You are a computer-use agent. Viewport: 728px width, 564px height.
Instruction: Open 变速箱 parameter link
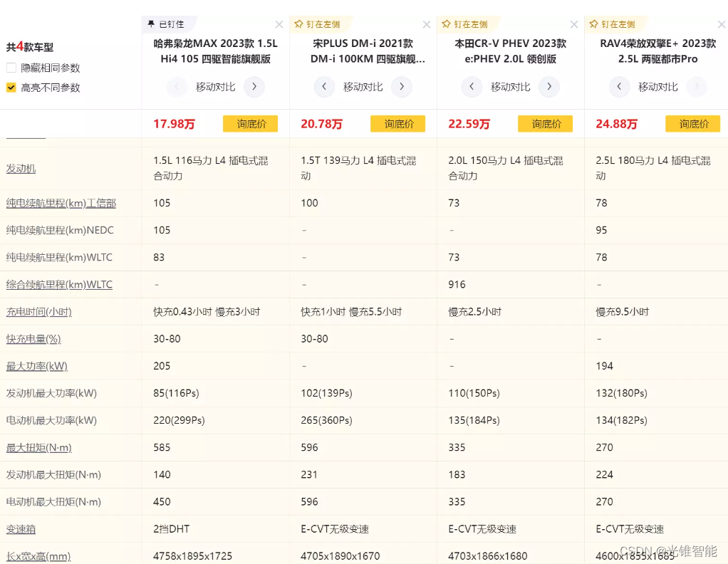tap(21, 529)
